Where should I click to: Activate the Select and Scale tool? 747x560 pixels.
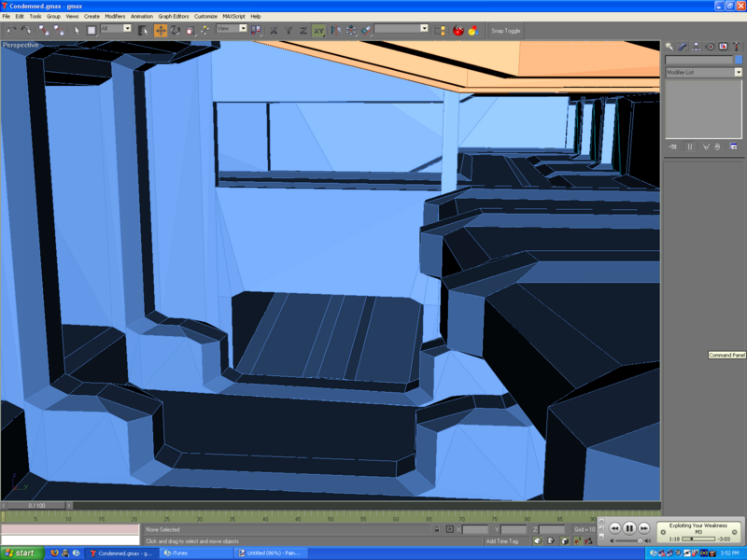tap(190, 31)
